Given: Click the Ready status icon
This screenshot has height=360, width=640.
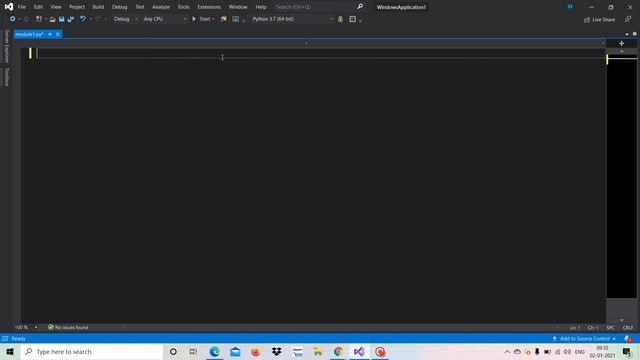Looking at the screenshot, I should [5, 338].
